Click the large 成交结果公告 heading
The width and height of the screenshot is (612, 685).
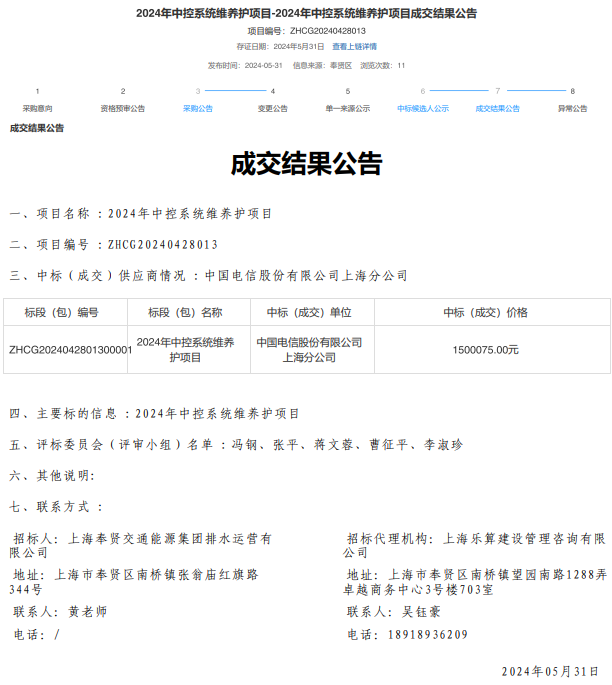tap(306, 164)
